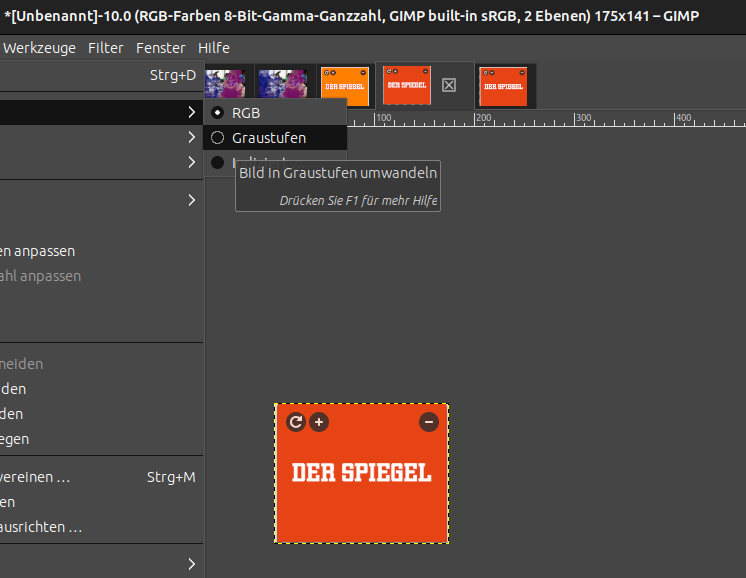Switch to the leftmost purple image tab
746x578 pixels.
pos(225,85)
